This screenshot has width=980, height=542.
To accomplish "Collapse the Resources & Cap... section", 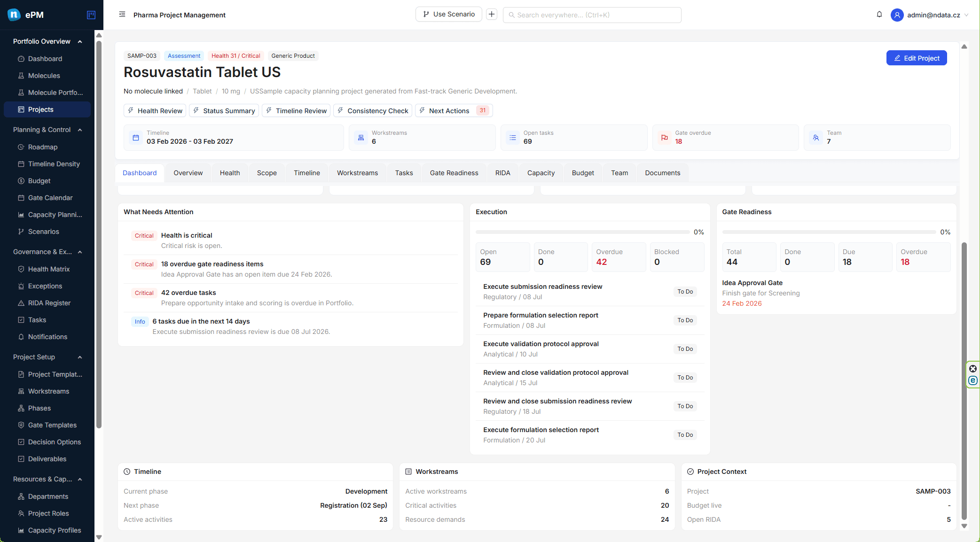I will coord(80,479).
